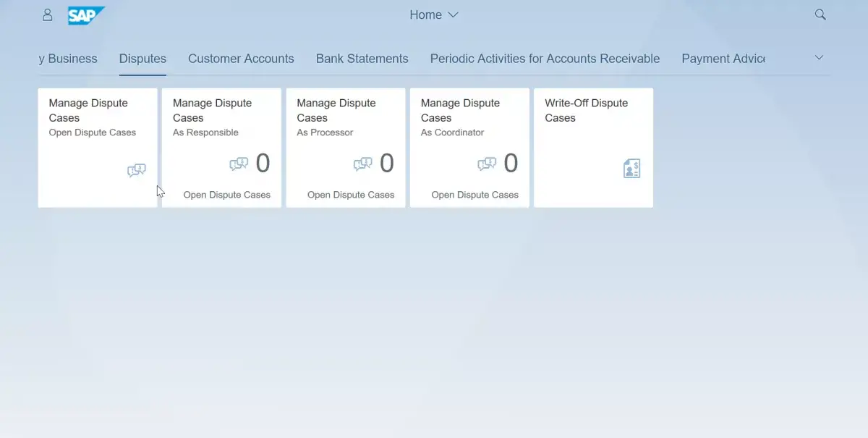
Task: Click Open Dispute Cases footer on As Coordinator tile
Action: pos(475,195)
